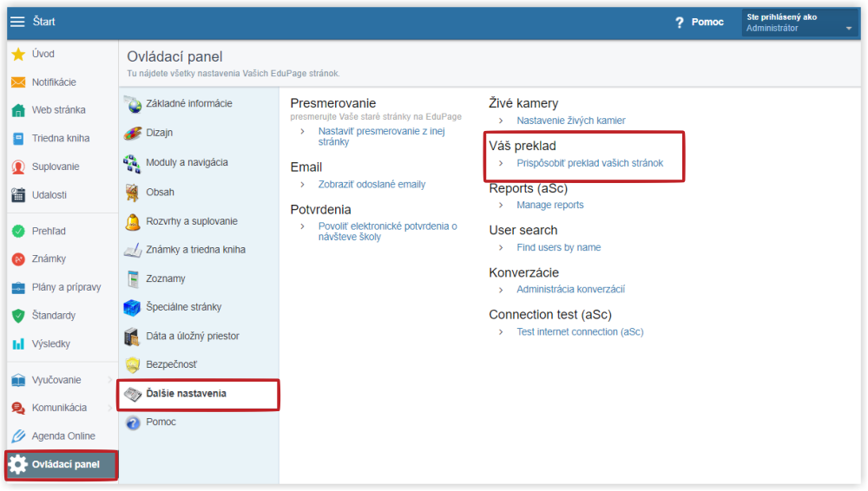Image resolution: width=868 pixels, height=491 pixels.
Task: Open Rozvrhy a suplovanie bell icon
Action: pyautogui.click(x=132, y=221)
